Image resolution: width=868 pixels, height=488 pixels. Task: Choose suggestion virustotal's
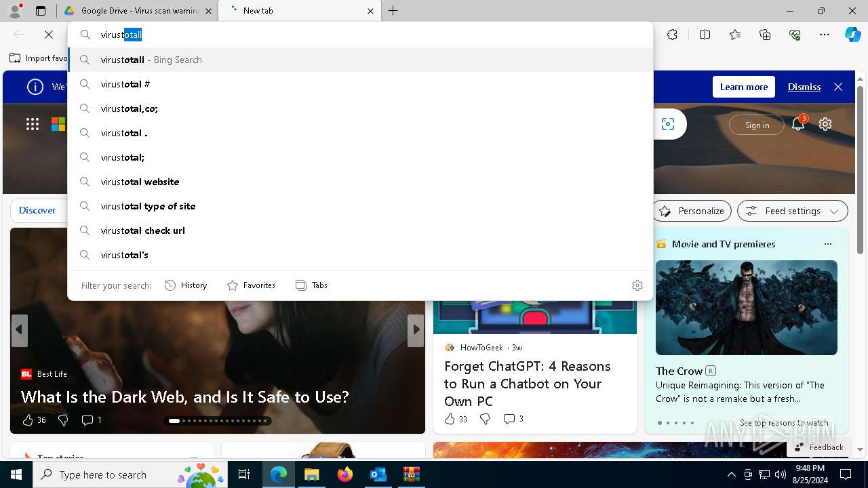(361, 255)
